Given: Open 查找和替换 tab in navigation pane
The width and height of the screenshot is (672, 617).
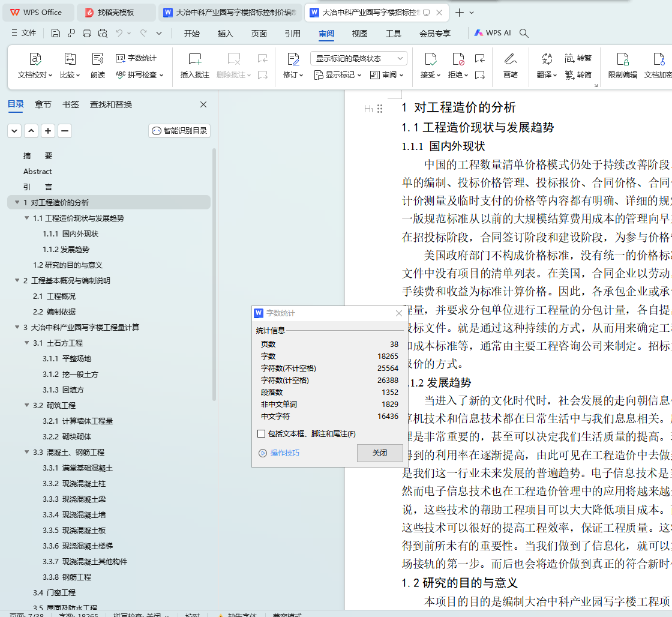Looking at the screenshot, I should [x=111, y=104].
